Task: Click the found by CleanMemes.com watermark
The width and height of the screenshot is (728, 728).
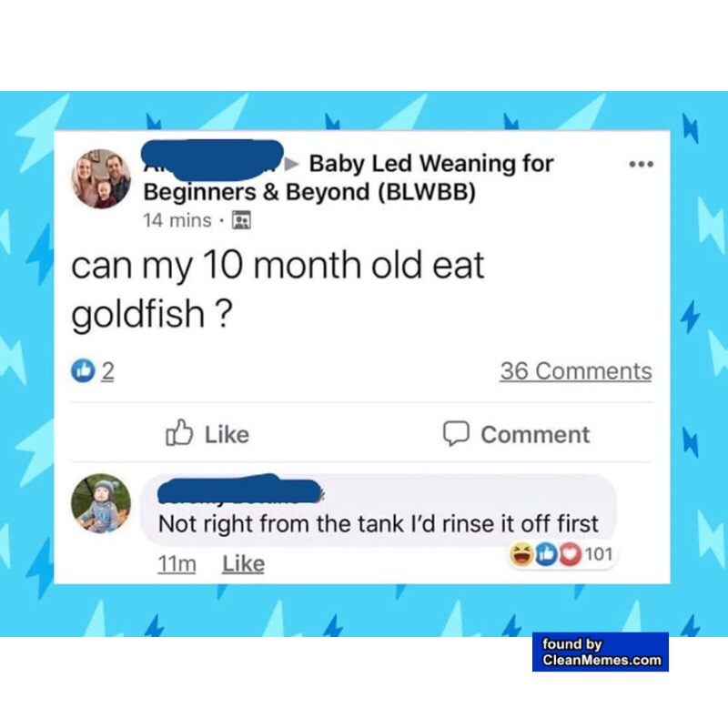Action: click(x=601, y=652)
